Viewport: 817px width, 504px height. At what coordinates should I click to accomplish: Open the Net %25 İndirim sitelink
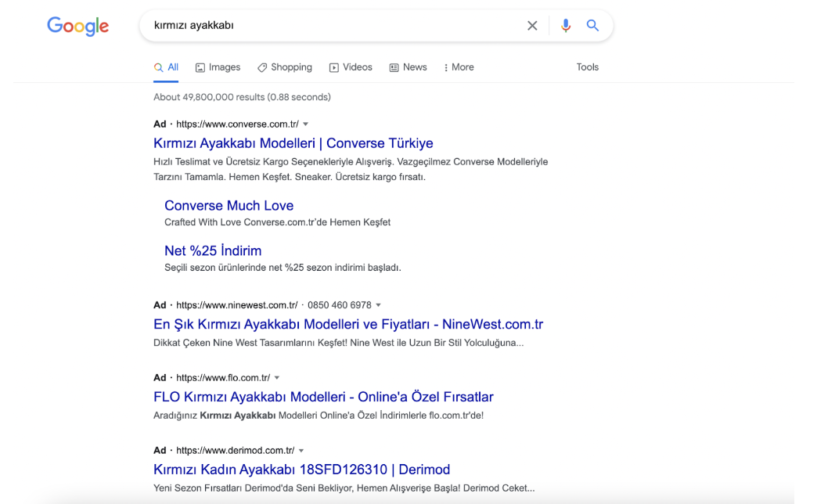click(213, 250)
